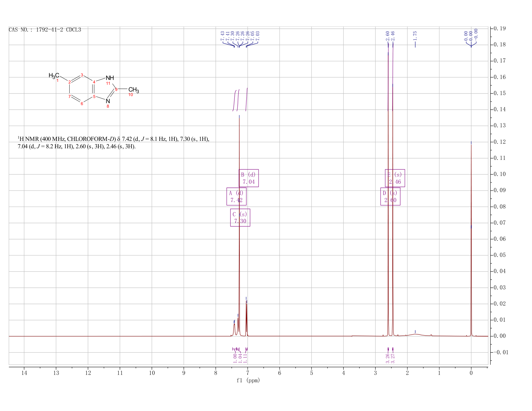
Task: Click the integral value 1.00
Action: (x=235, y=358)
